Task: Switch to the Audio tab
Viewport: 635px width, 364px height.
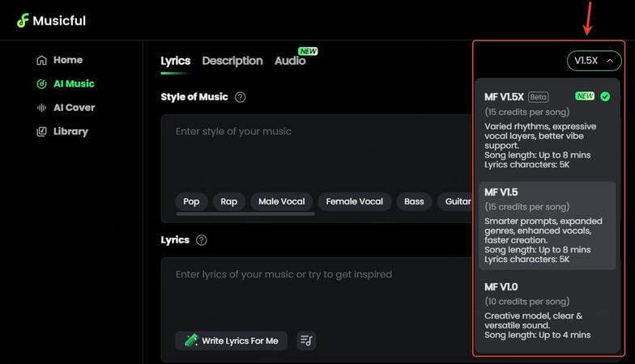Action: 290,61
